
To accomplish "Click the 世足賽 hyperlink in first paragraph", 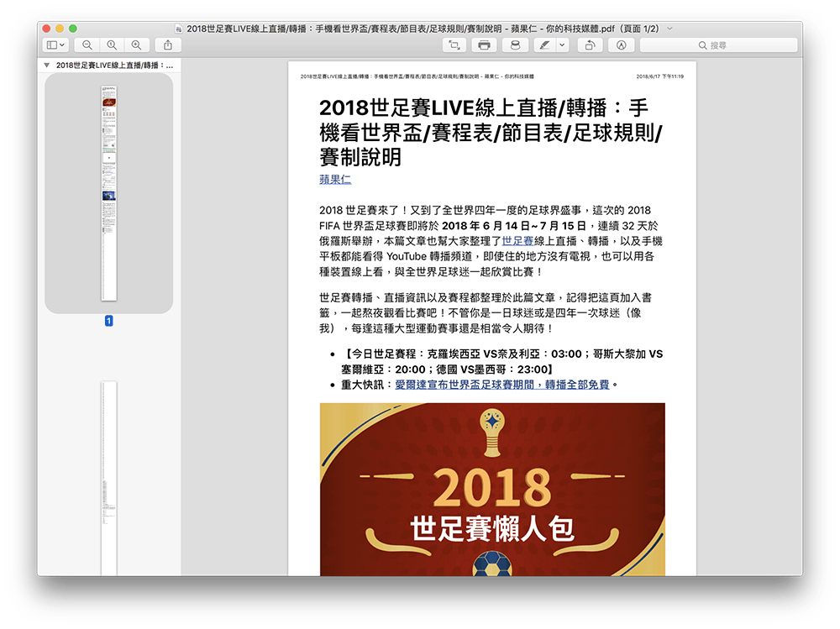I will point(517,240).
